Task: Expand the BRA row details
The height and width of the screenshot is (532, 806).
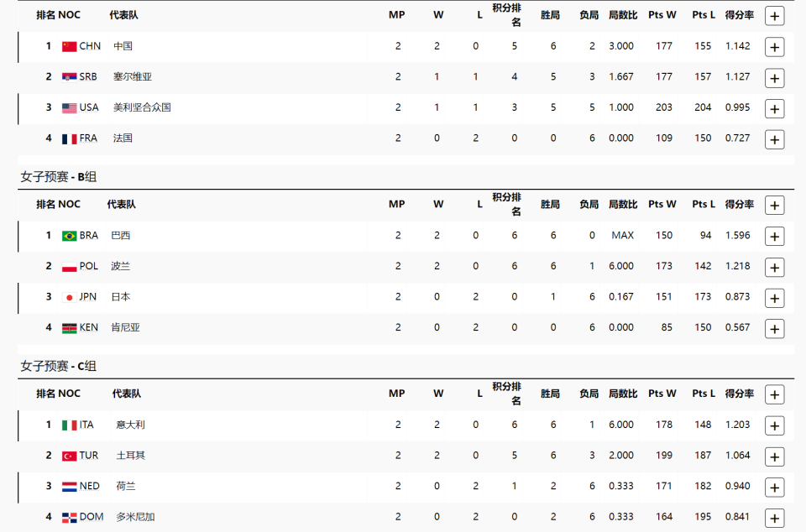Action: coord(774,237)
